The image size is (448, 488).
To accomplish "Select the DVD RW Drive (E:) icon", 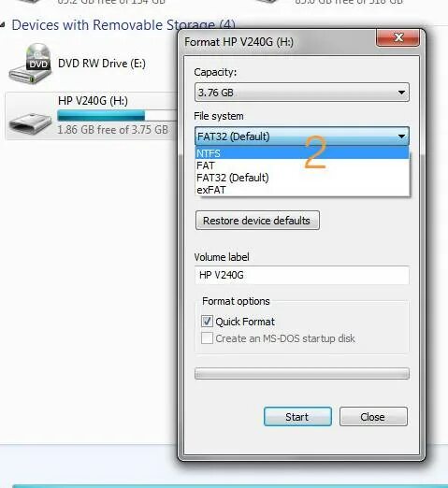I will click(30, 64).
